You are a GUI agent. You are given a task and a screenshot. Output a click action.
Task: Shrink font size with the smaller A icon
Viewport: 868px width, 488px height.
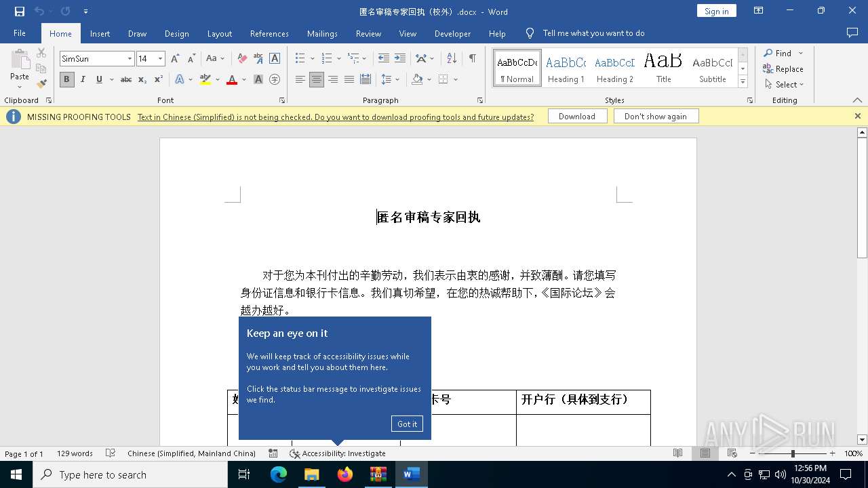click(191, 59)
